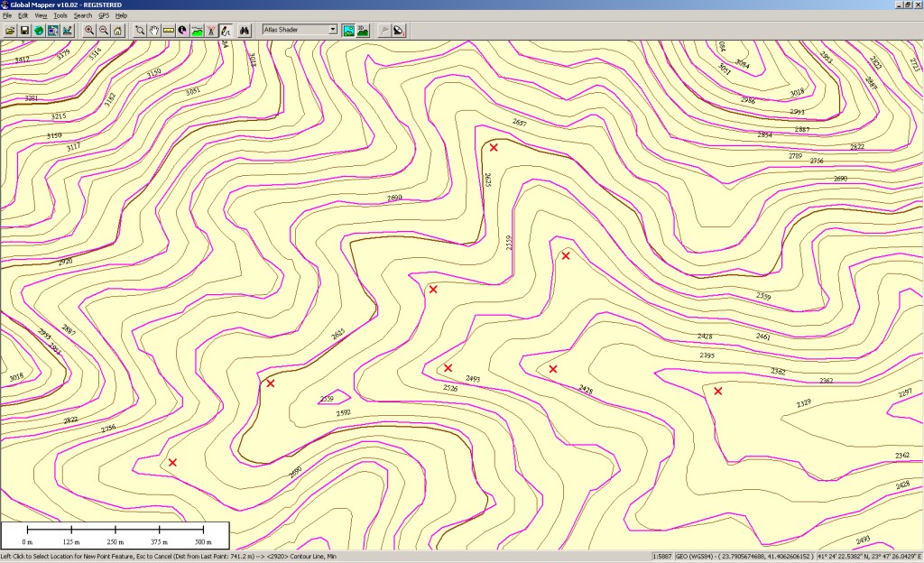
Task: Select the Path Profile tool
Action: coord(196,30)
